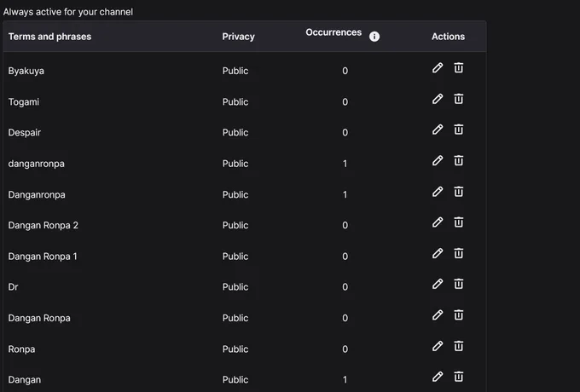Select the Ronpa term text
This screenshot has height=392, width=580.
tap(21, 349)
